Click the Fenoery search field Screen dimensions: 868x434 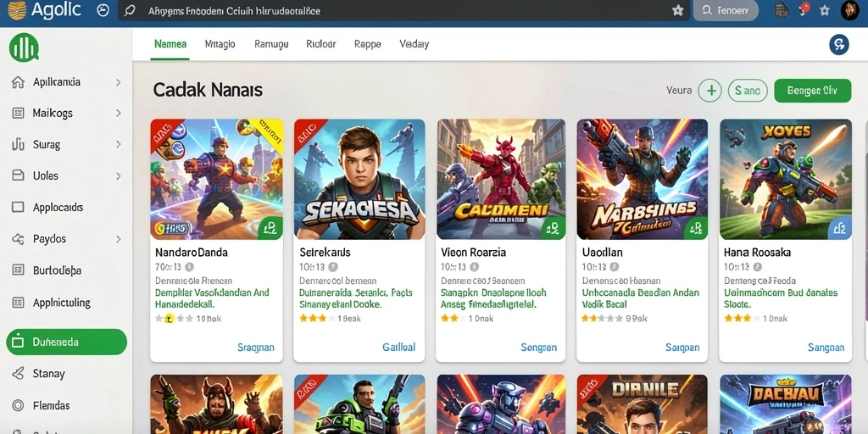[726, 10]
